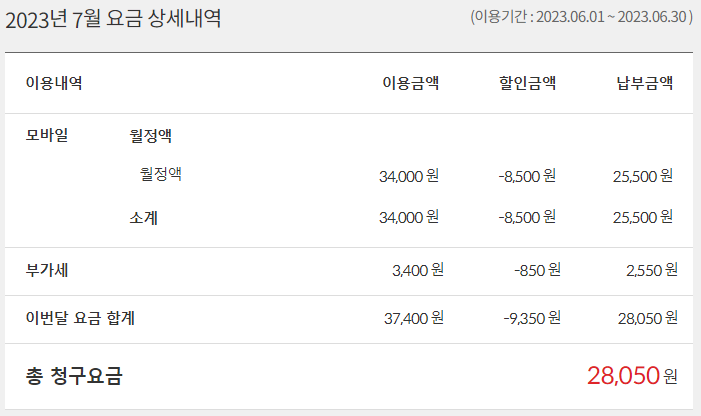Select the 납부금액 column header
701x416 pixels.
(644, 83)
